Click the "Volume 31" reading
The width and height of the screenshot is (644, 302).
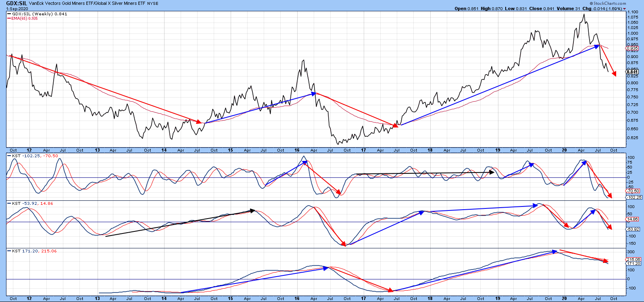pyautogui.click(x=569, y=8)
